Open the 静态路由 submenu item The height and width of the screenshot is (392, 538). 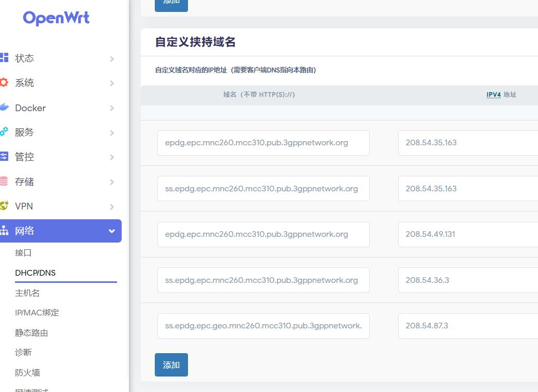(32, 333)
